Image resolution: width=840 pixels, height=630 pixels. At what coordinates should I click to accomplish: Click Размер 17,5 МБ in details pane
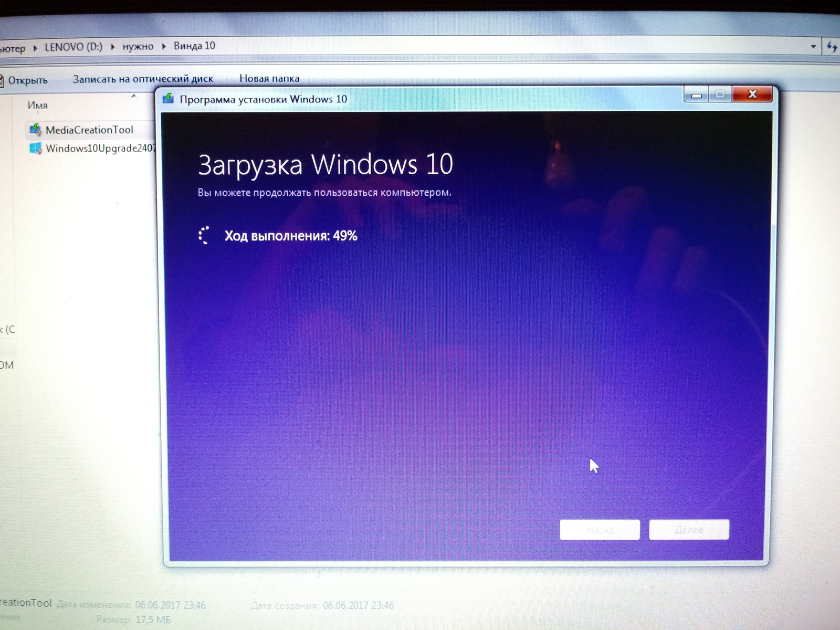[x=134, y=620]
